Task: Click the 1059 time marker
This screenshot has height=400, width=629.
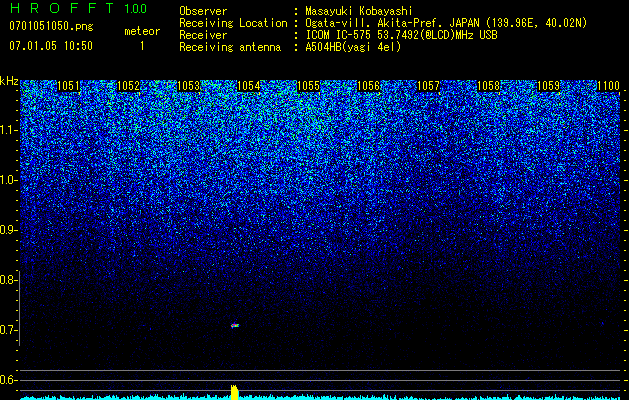Action: click(548, 86)
